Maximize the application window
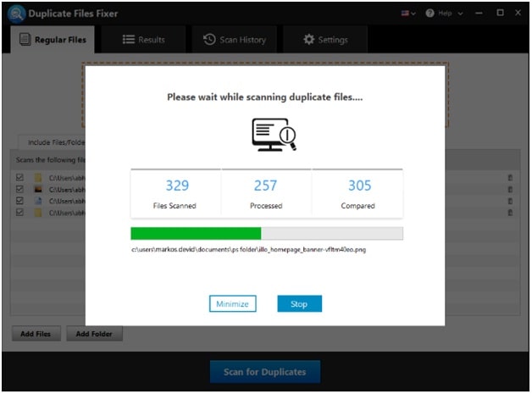 500,13
